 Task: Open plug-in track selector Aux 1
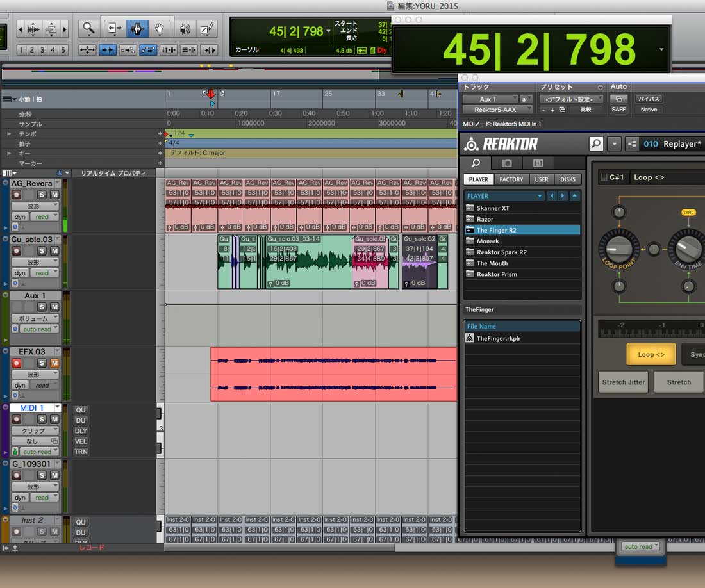[x=491, y=99]
